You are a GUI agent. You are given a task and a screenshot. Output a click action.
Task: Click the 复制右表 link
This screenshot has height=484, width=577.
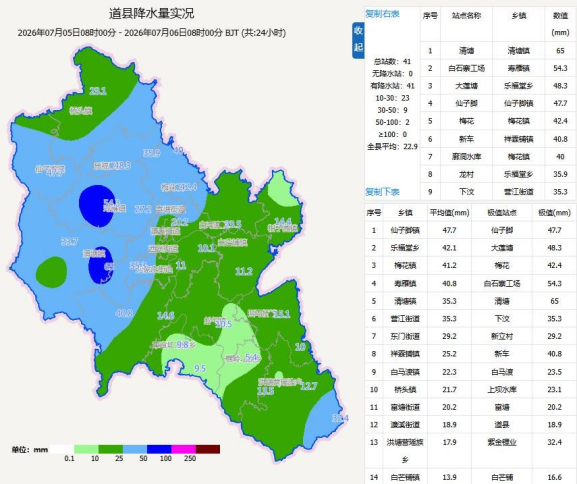click(x=382, y=14)
